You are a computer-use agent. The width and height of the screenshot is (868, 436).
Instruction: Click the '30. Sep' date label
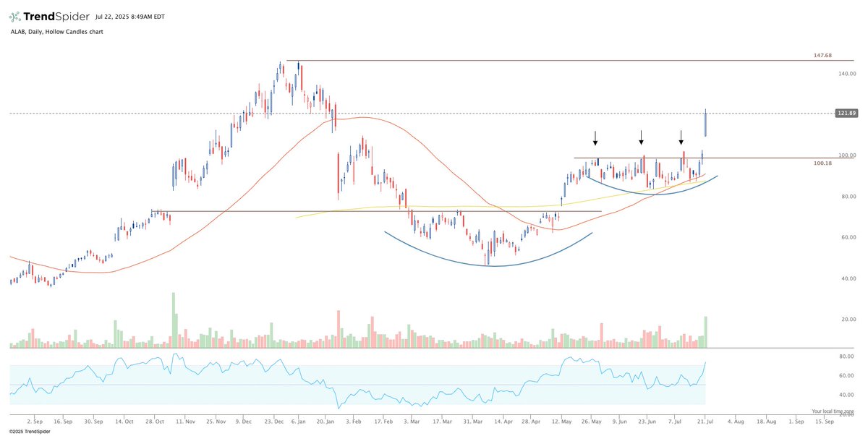click(x=94, y=420)
